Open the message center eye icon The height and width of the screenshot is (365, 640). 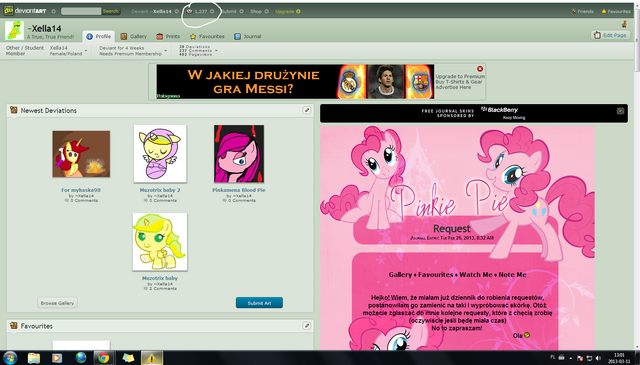click(189, 11)
